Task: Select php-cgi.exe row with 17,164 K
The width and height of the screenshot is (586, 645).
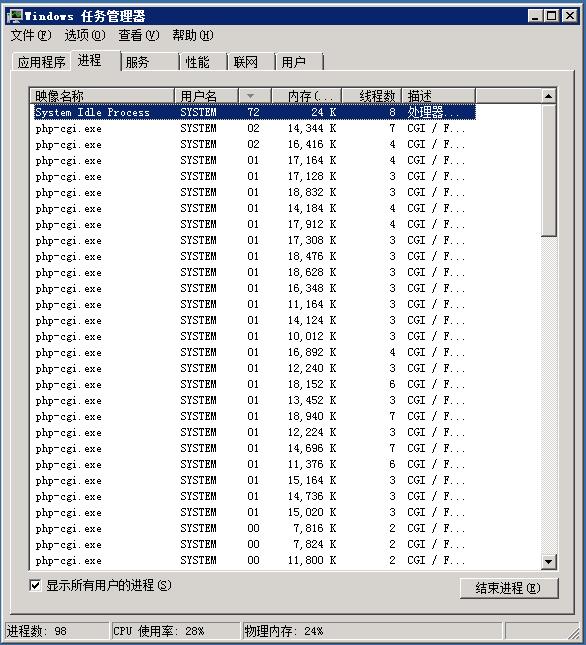Action: click(255, 160)
